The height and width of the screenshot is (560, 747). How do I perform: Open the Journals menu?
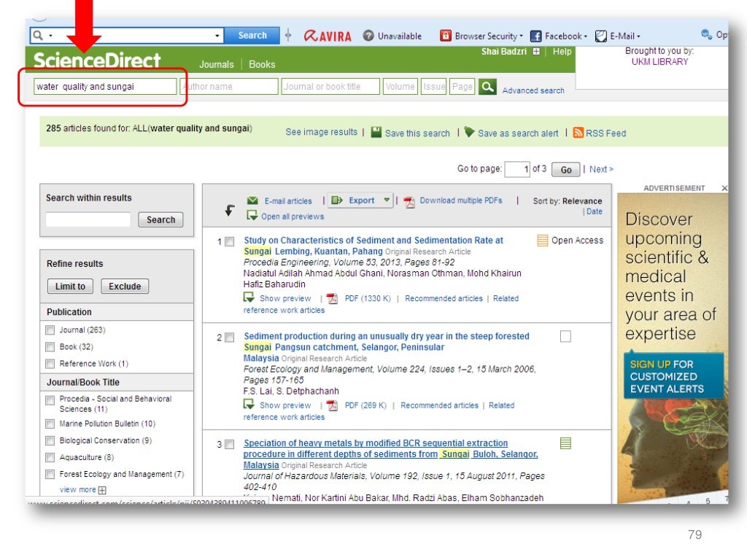[216, 64]
